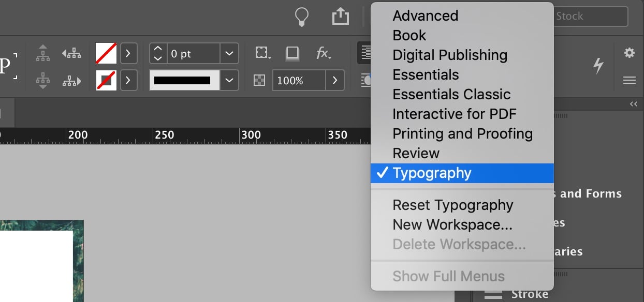Click the light bulb Learn icon
Screen dimensions: 644x302
pyautogui.click(x=302, y=17)
